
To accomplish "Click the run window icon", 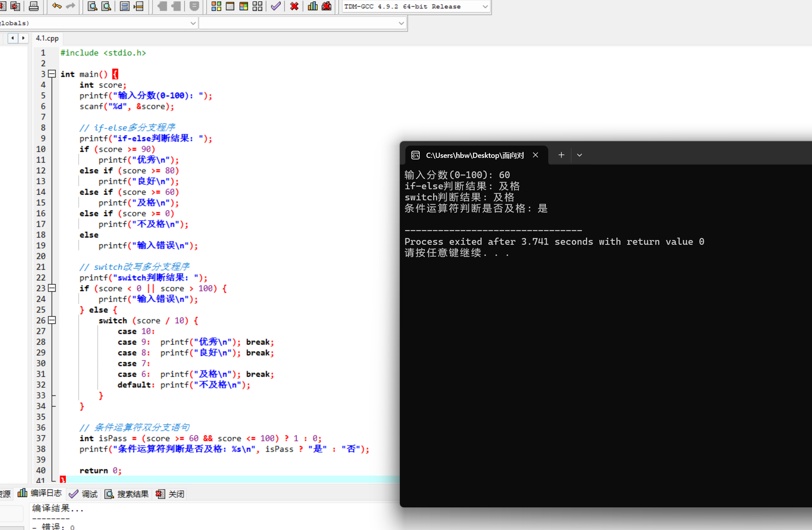I will 230,6.
